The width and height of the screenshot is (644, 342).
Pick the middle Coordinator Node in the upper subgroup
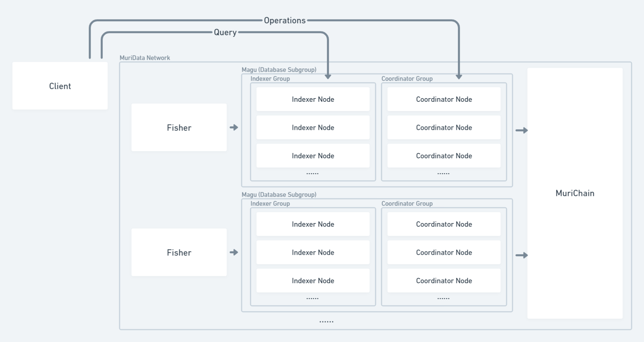pyautogui.click(x=444, y=128)
